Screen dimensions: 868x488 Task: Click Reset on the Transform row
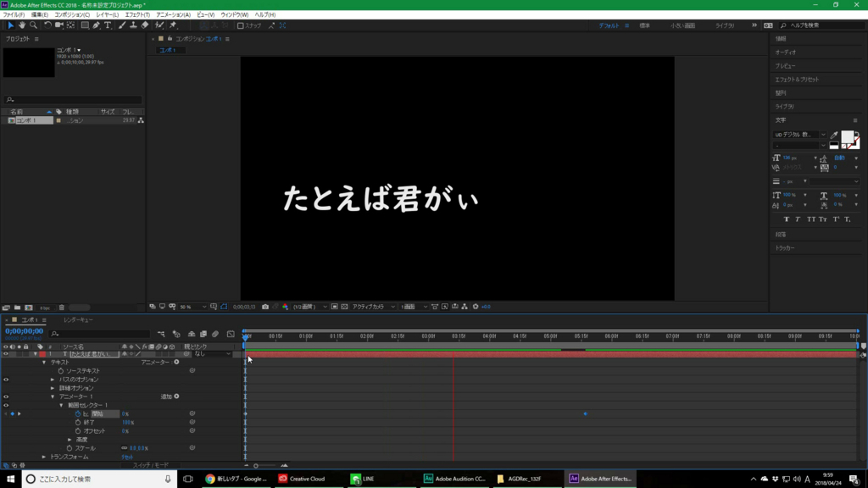pyautogui.click(x=127, y=457)
